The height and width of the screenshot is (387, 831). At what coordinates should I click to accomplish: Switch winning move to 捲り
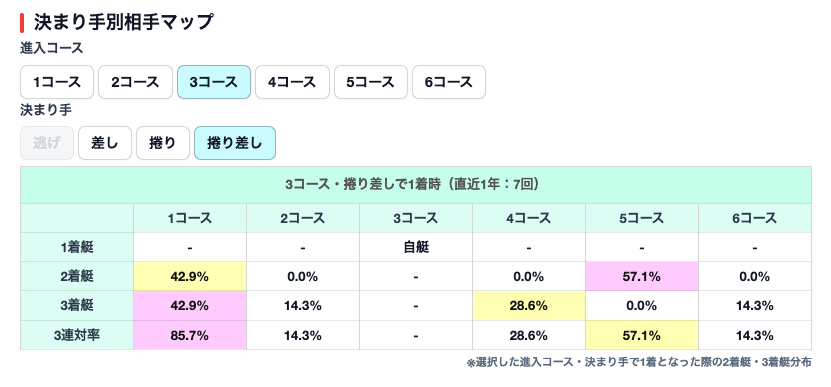[163, 143]
